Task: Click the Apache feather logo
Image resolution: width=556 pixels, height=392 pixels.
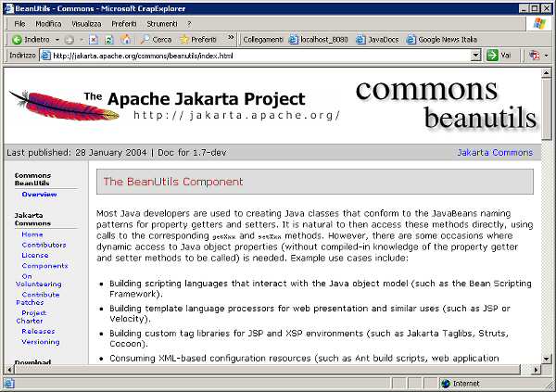Action: (64, 106)
